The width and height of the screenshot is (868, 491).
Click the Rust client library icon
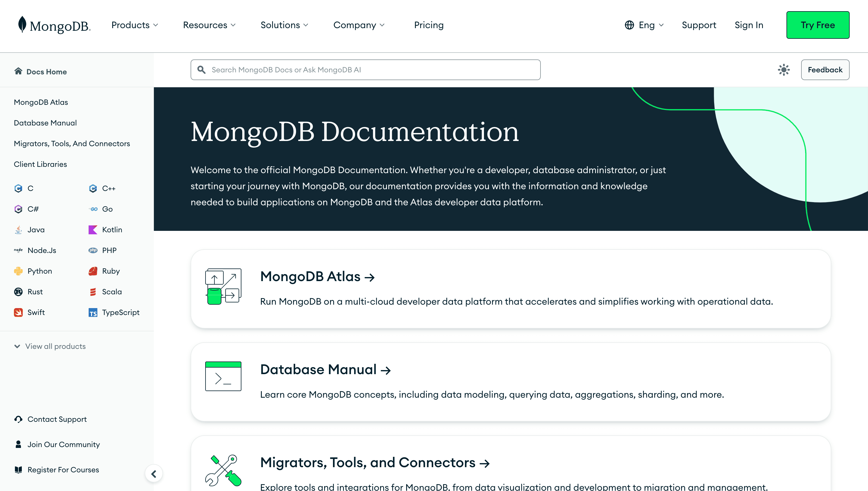[18, 292]
